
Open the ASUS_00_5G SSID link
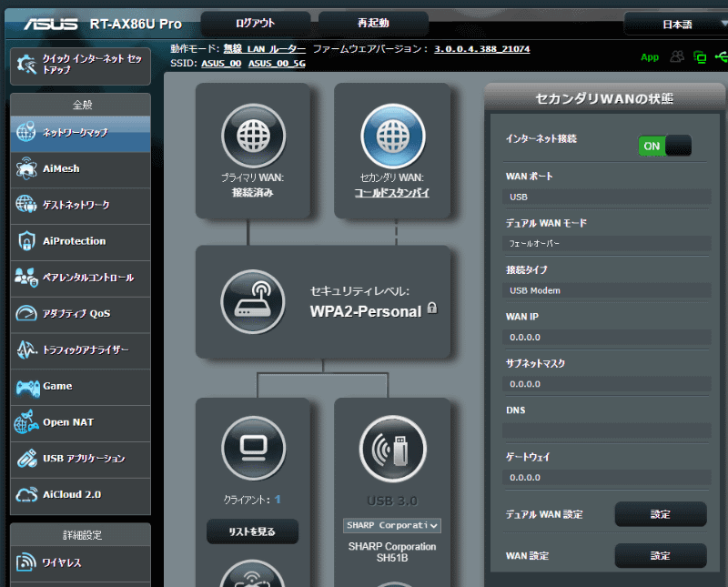point(277,64)
